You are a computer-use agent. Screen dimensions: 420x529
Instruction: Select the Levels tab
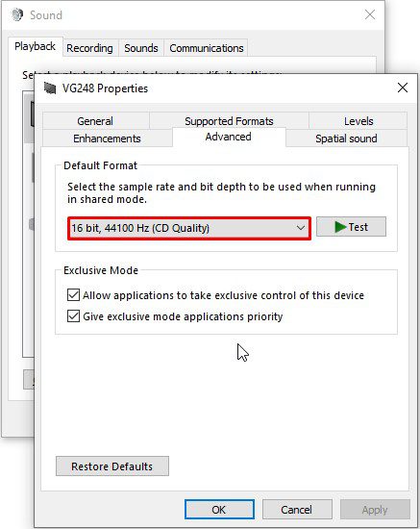(358, 121)
